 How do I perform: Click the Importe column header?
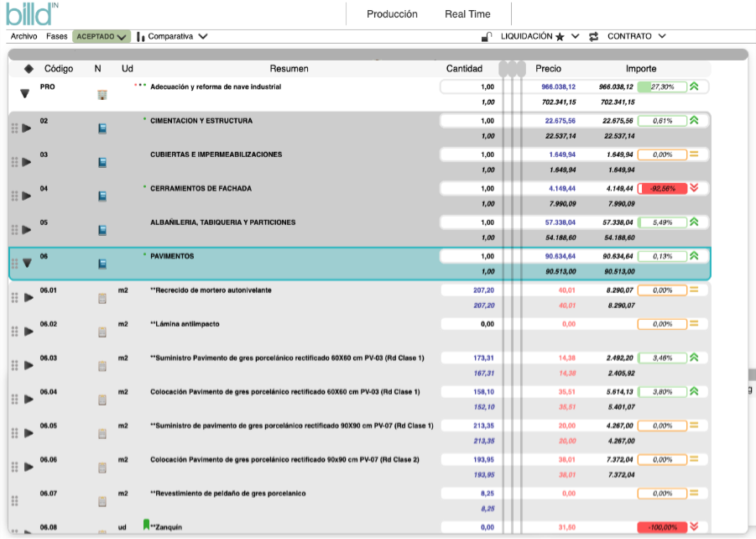641,69
